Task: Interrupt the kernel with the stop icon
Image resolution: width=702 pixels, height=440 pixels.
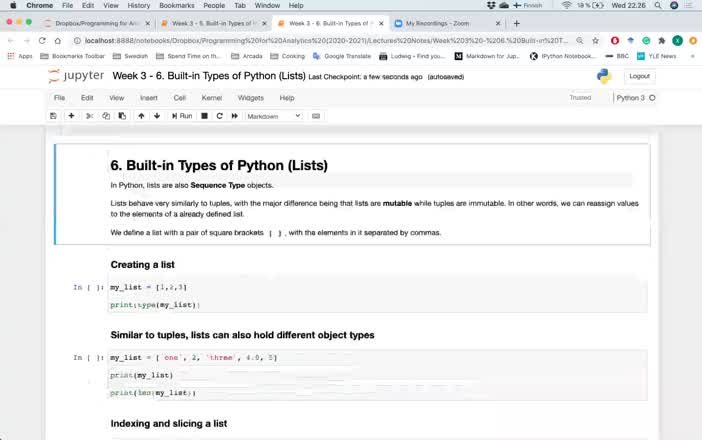Action: [205, 116]
